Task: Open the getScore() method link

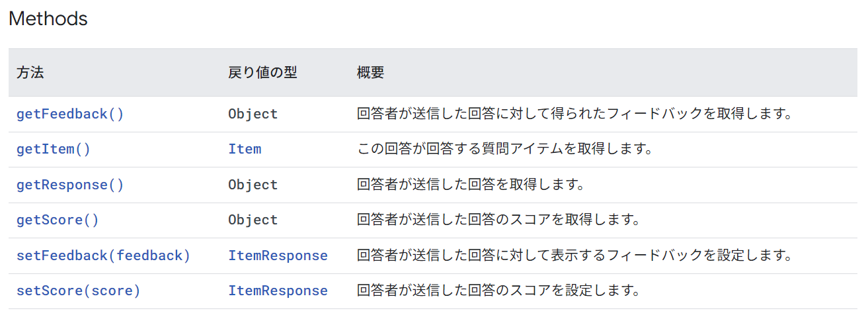Action: pos(58,220)
